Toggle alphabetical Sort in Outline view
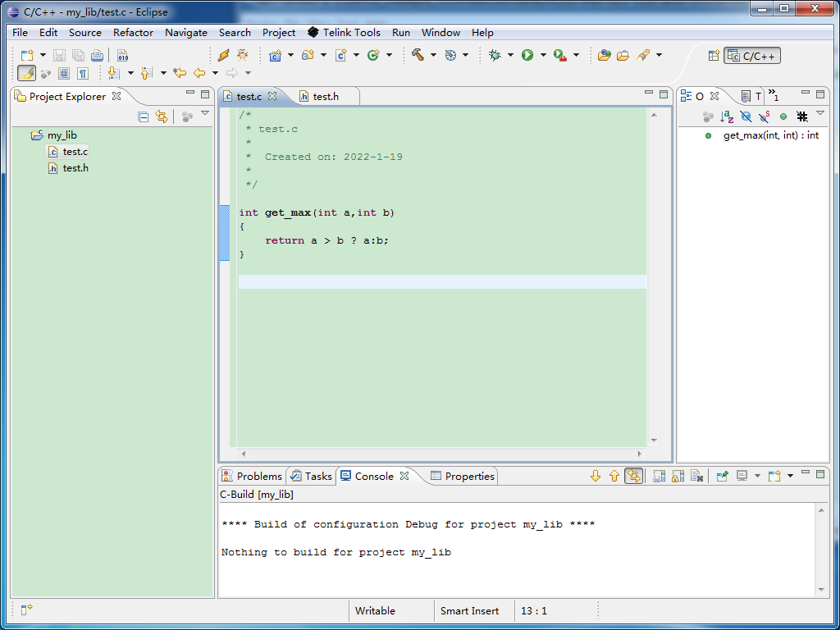The image size is (840, 630). (x=727, y=116)
